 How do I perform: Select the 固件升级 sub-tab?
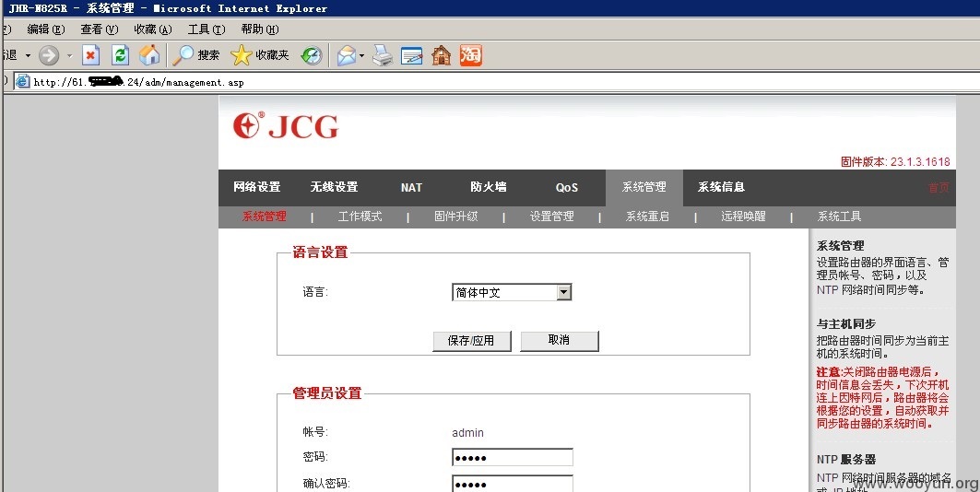(x=455, y=217)
